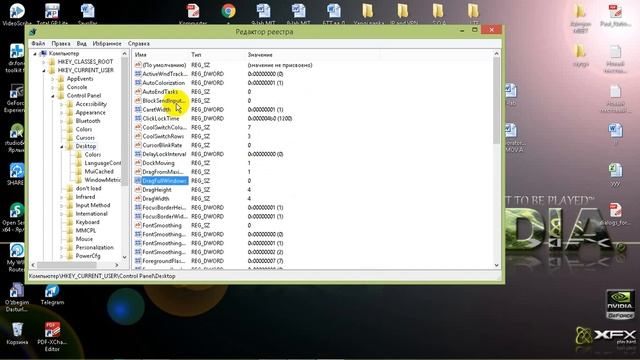Click the MuiCached folder icon
This screenshot has height=360, width=640.
click(x=79, y=171)
